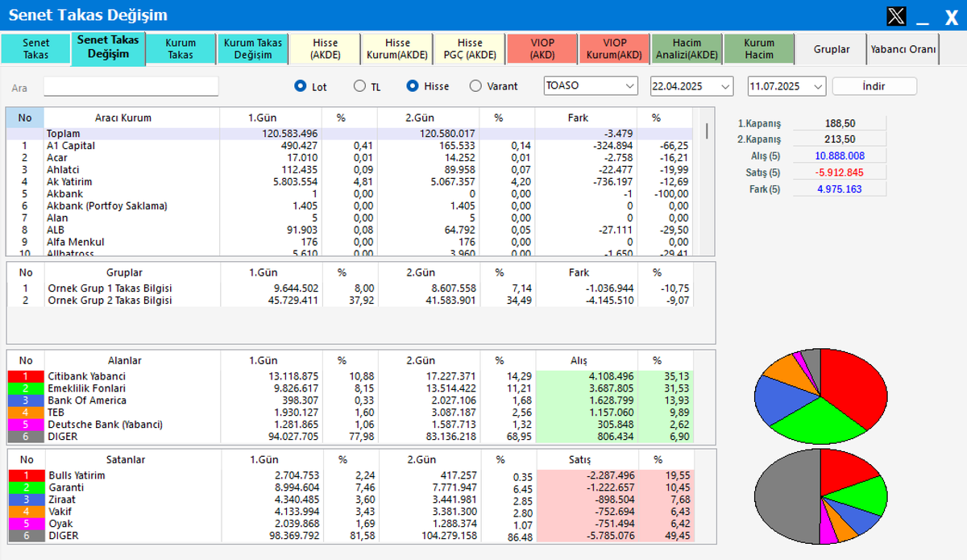Open the Hacim Analizi(AKDE) tab

[687, 49]
